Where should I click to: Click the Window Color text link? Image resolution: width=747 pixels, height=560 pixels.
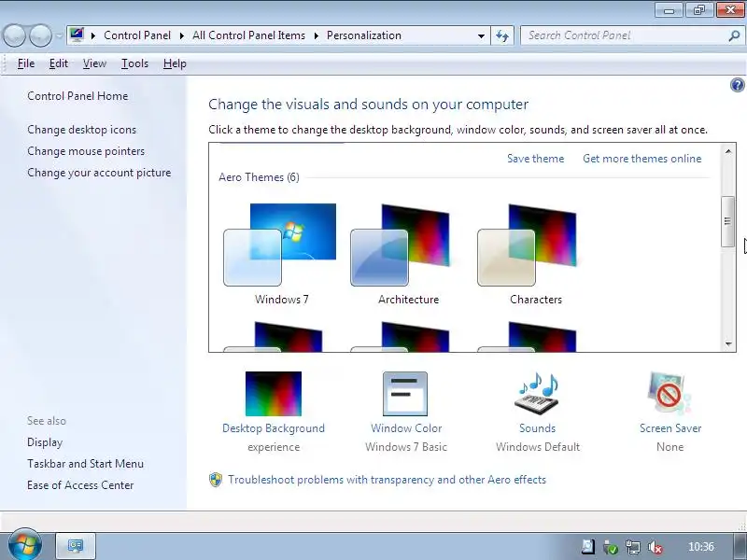pyautogui.click(x=406, y=428)
